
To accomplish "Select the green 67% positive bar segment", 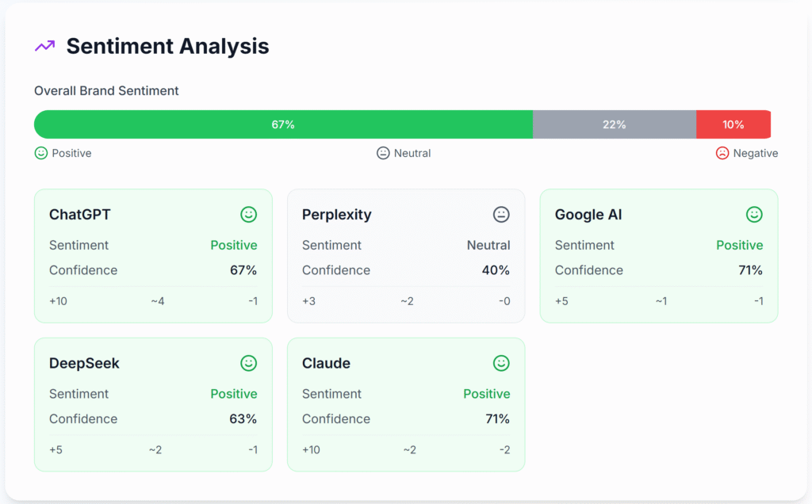I will coord(283,124).
